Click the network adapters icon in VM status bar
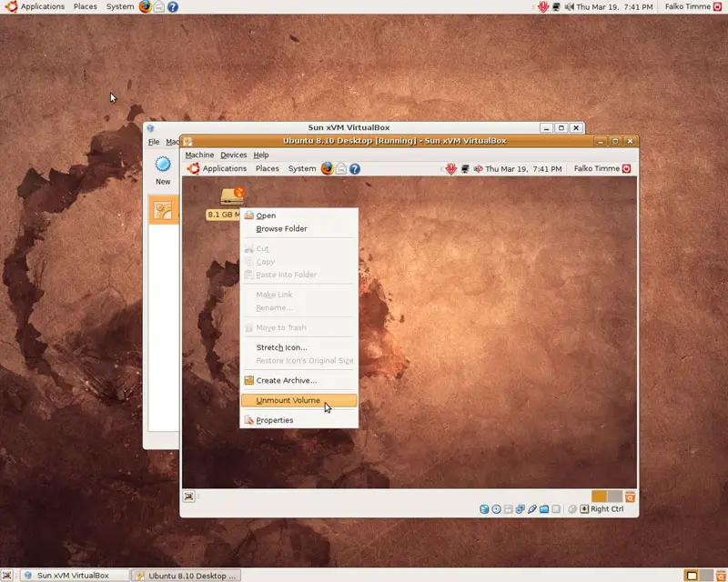The image size is (728, 582). pyautogui.click(x=520, y=509)
